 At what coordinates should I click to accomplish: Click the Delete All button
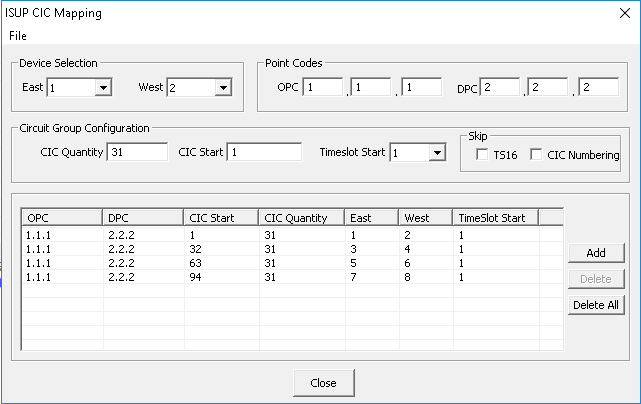tap(596, 305)
